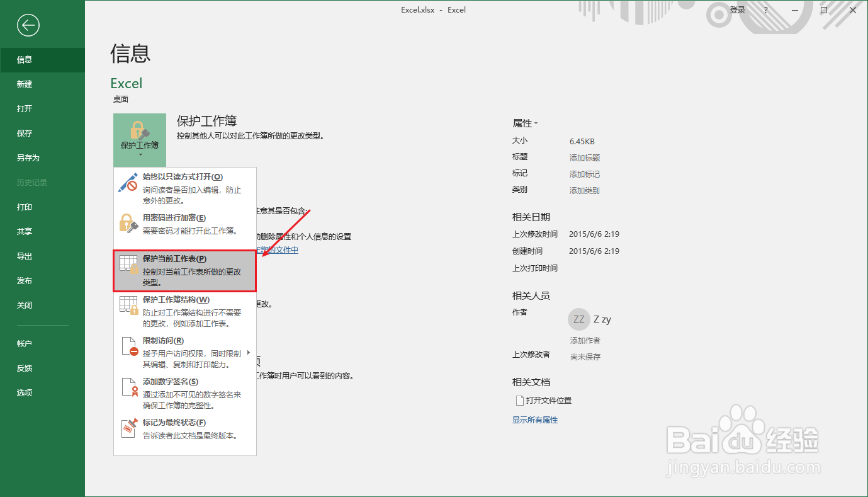The image size is (868, 497).
Task: Choose 保护工作簿结构 option
Action: pyautogui.click(x=185, y=312)
